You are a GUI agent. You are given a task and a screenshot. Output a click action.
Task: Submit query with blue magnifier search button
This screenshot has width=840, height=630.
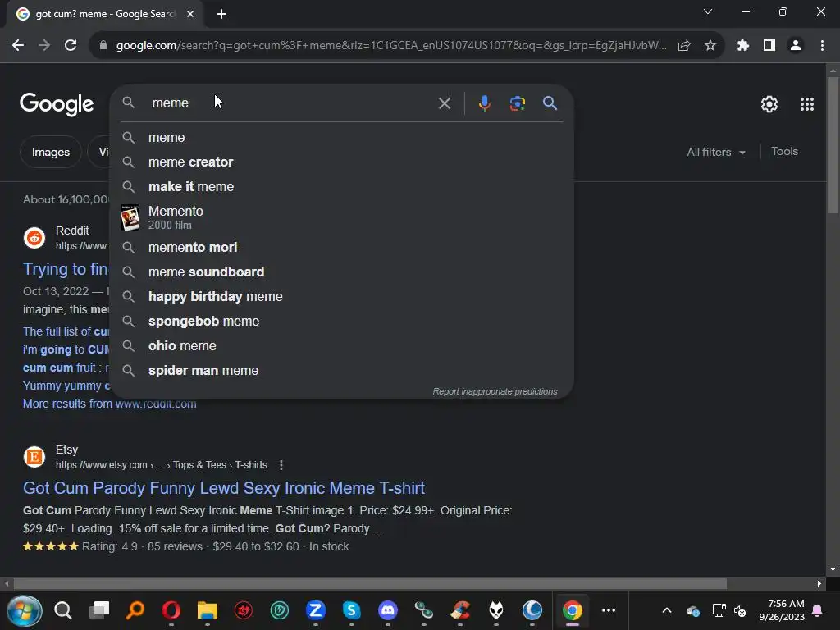tap(550, 103)
